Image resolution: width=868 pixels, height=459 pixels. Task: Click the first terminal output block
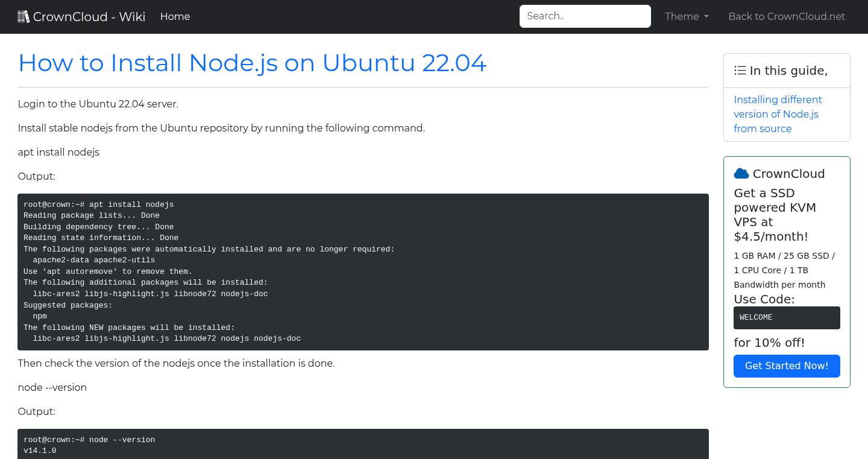[x=362, y=271]
